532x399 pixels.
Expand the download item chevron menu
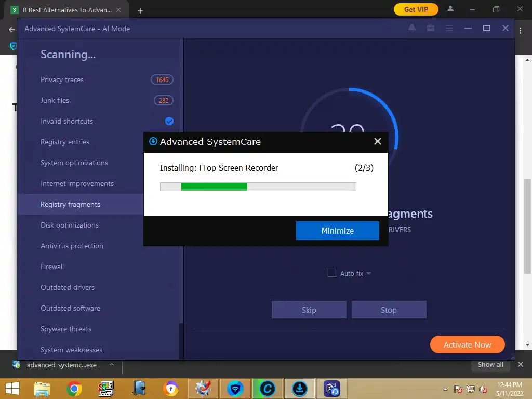pyautogui.click(x=111, y=364)
